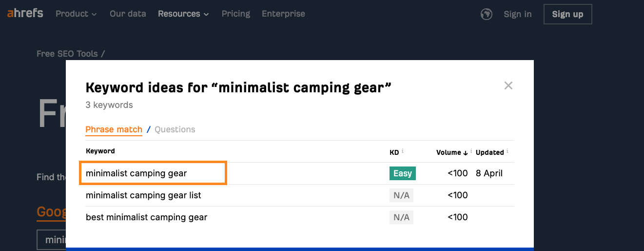Click the Easy difficulty badge
Viewport: 644px width, 251px height.
[x=403, y=173]
